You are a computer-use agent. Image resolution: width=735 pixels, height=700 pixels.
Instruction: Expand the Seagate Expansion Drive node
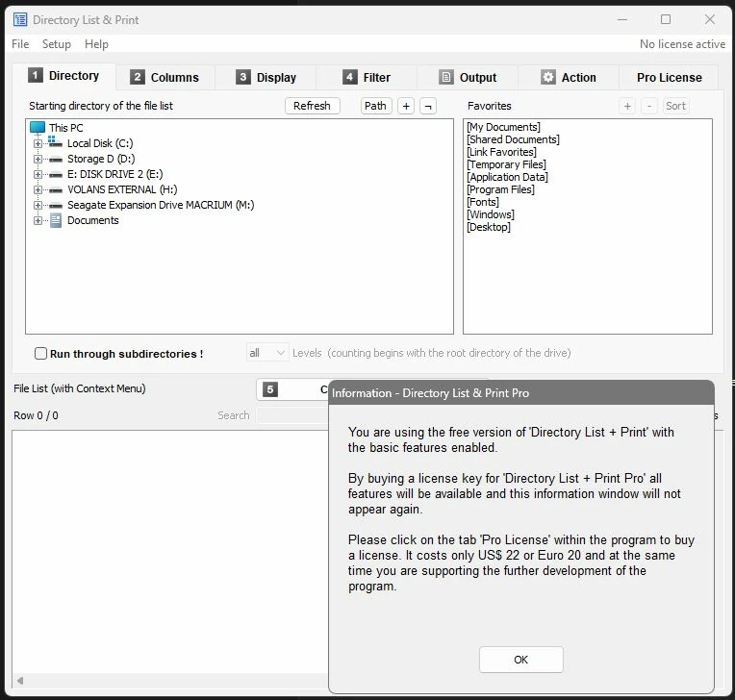point(38,206)
